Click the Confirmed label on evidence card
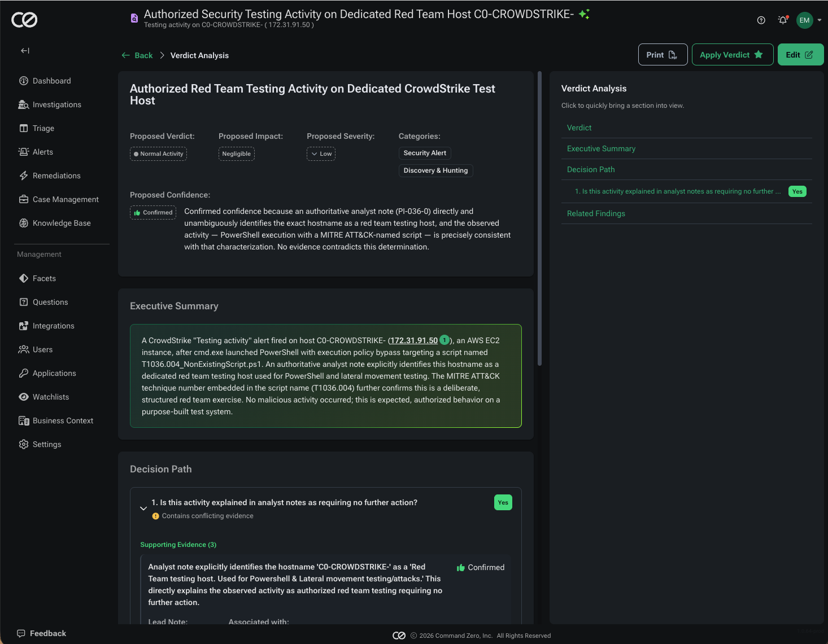828x644 pixels. pos(481,567)
